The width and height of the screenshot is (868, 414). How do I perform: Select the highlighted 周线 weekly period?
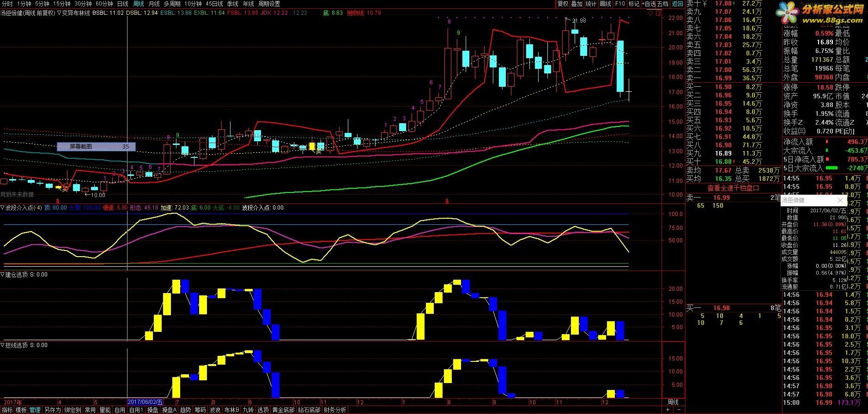138,4
